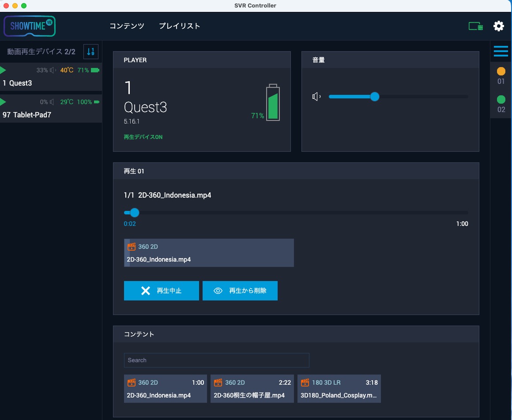Click the コンテント panel header
Image resolution: width=512 pixels, height=420 pixels.
[296, 334]
